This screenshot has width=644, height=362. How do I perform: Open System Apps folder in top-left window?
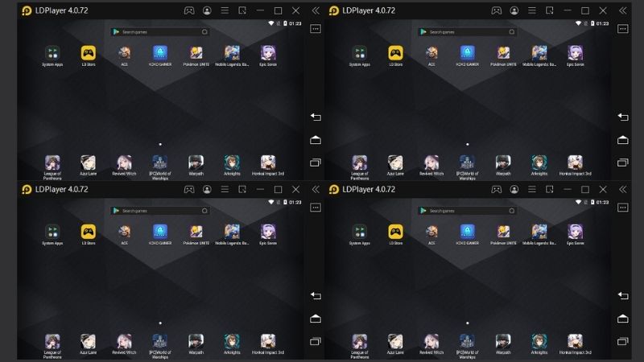point(52,53)
